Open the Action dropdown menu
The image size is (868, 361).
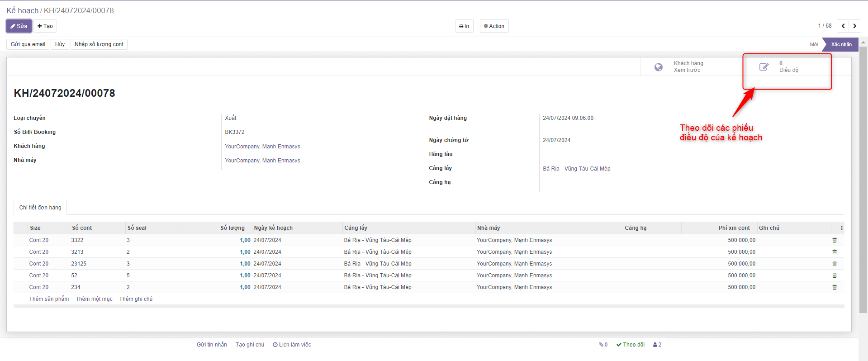pyautogui.click(x=494, y=26)
